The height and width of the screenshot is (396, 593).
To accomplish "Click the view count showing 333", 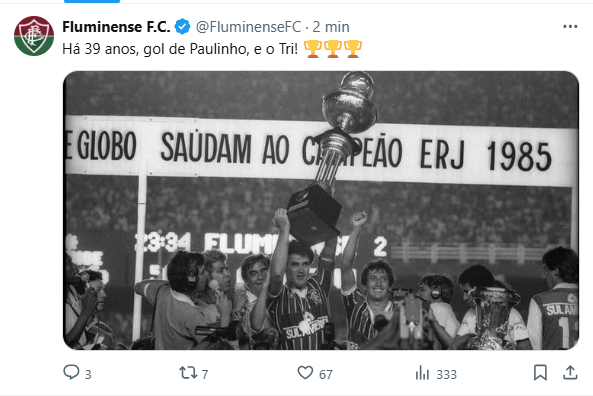I will 447,374.
